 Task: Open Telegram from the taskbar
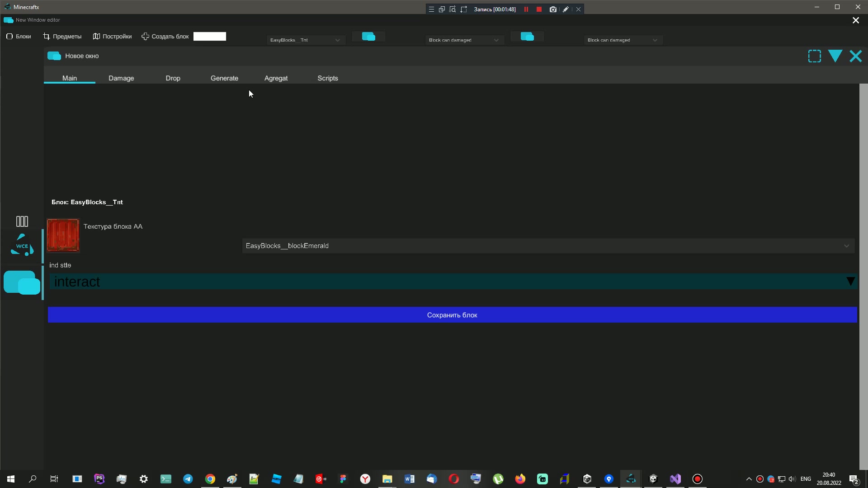click(188, 479)
